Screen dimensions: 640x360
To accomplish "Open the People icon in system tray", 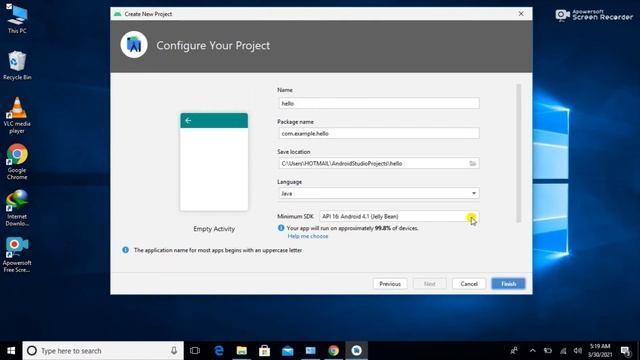I will coord(514,351).
